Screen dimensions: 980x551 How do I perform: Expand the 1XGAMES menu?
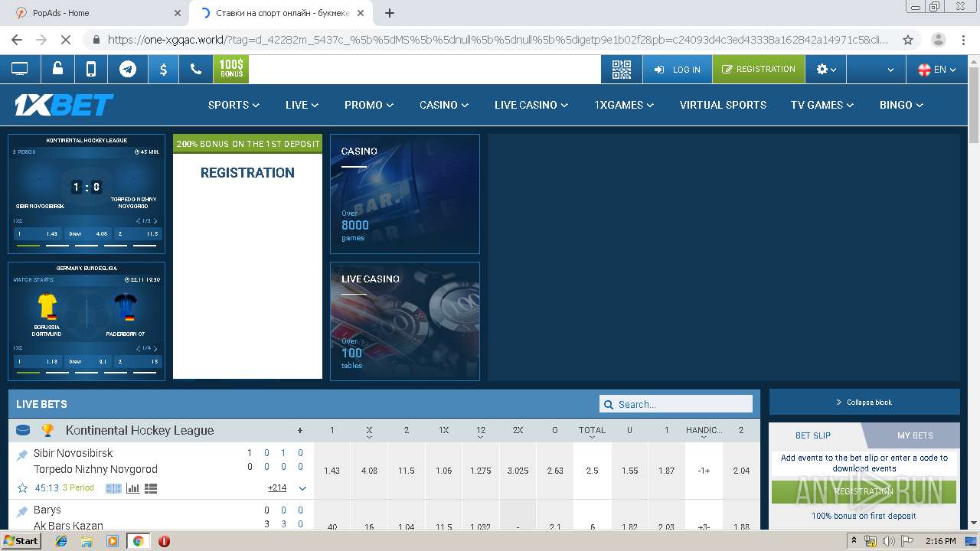(x=624, y=105)
